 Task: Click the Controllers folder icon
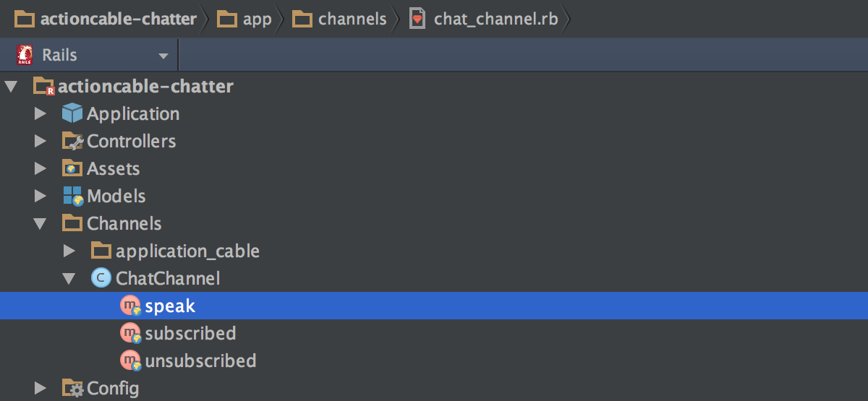click(72, 141)
